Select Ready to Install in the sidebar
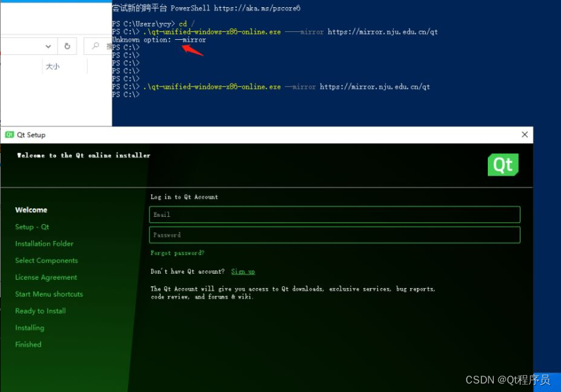561x392 pixels. tap(40, 310)
